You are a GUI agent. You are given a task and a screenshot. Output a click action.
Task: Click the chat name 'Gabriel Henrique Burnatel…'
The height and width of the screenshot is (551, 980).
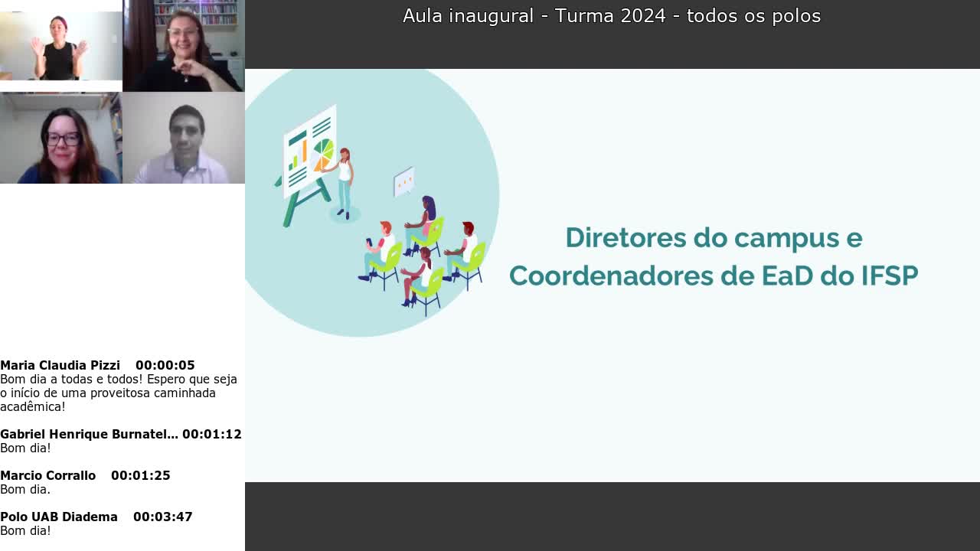tap(89, 434)
